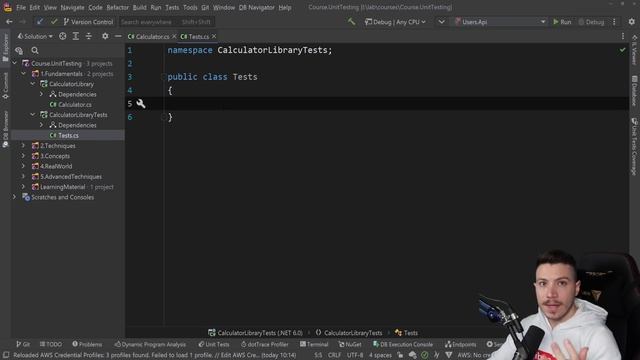Click the CRLF line separator status
The height and width of the screenshot is (360, 640).
334,355
